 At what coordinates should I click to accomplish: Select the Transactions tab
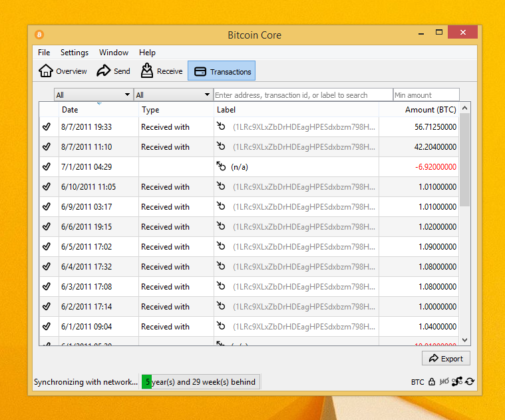click(x=222, y=71)
